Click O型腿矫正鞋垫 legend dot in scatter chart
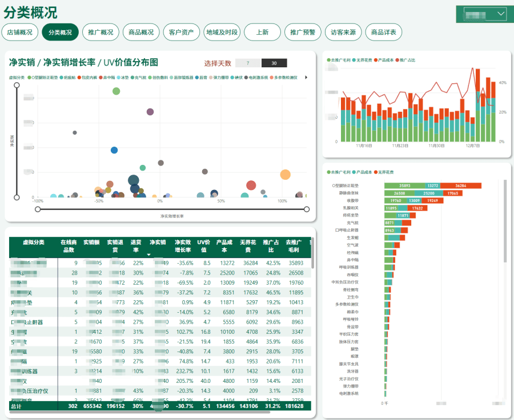Viewport: 514px width, 420px height. tap(29, 77)
